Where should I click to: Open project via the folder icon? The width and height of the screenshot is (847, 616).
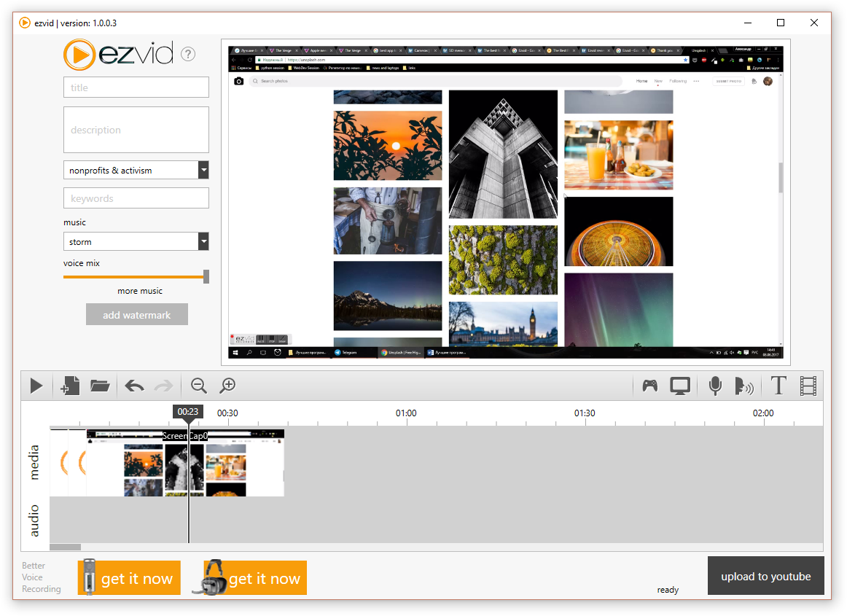pyautogui.click(x=100, y=386)
